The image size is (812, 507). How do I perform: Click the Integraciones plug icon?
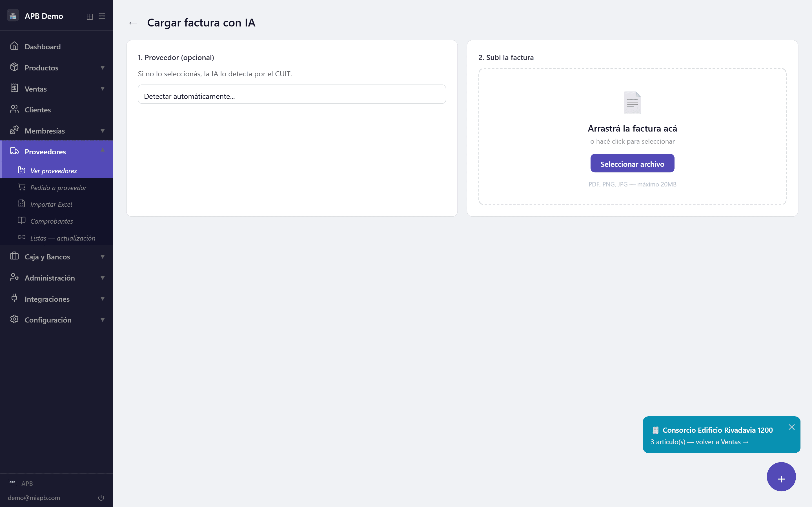coord(14,298)
